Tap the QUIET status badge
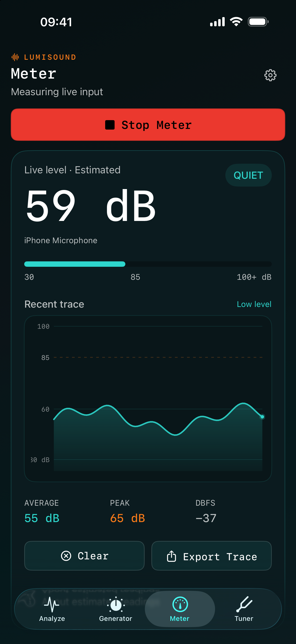This screenshot has width=296, height=644. [248, 175]
